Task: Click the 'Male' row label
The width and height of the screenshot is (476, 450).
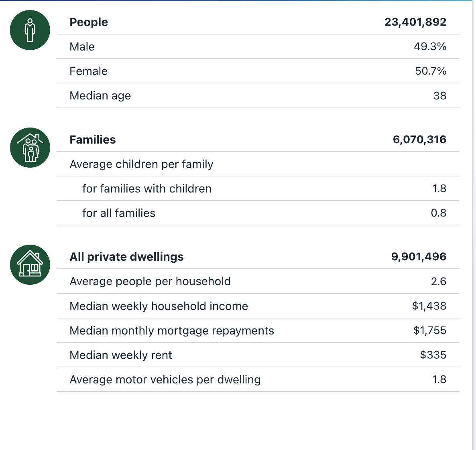Action: pos(82,47)
